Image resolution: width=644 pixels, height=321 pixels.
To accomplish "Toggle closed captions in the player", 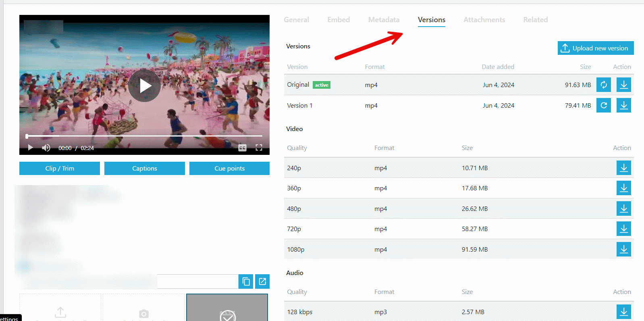I will pyautogui.click(x=242, y=148).
